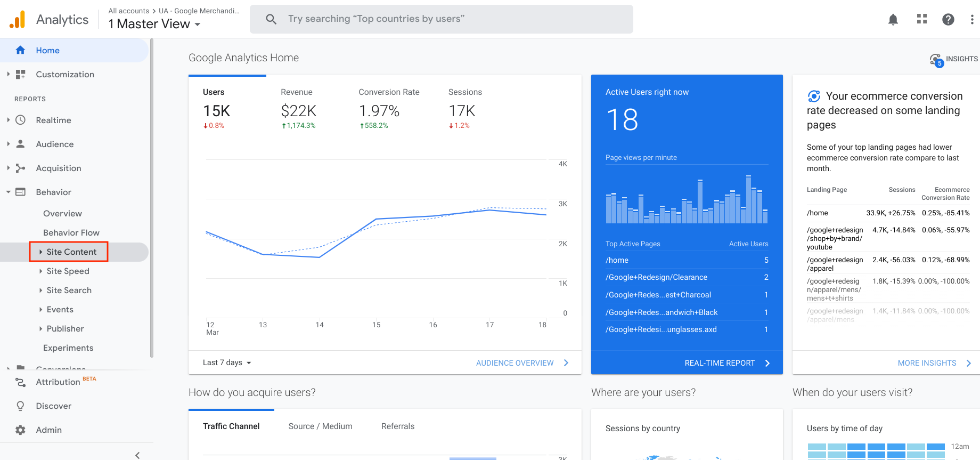This screenshot has height=460, width=980.
Task: Click the All accounts breadcrumb link
Action: [129, 11]
